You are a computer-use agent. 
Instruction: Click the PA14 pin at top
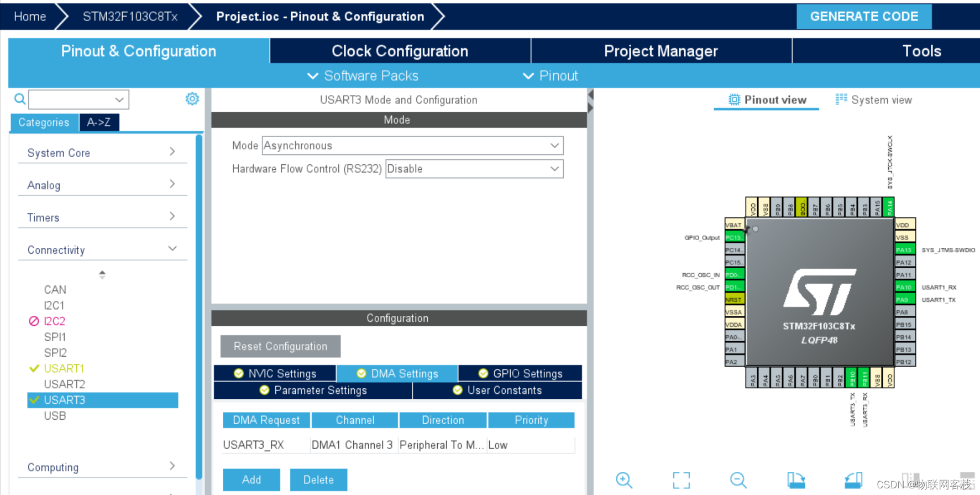point(889,207)
